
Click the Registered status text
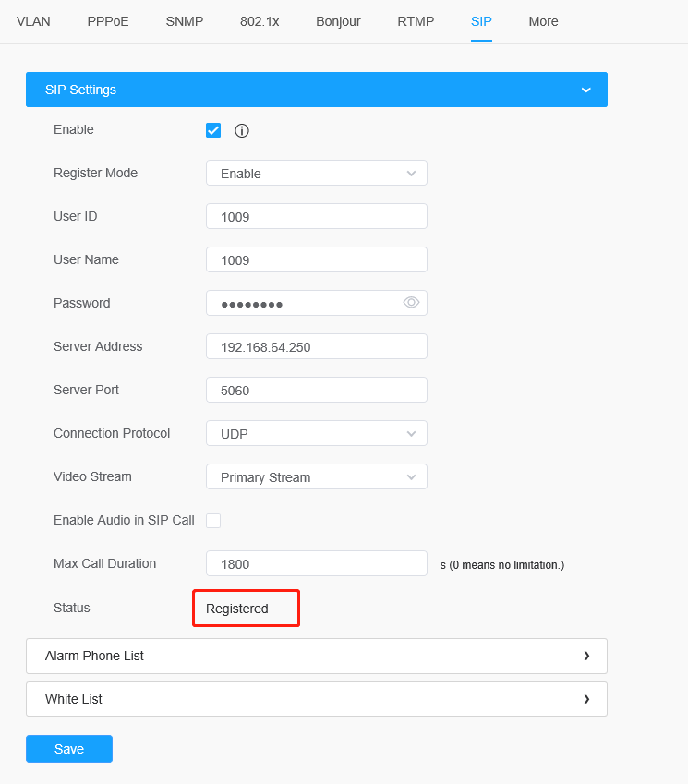click(x=237, y=609)
